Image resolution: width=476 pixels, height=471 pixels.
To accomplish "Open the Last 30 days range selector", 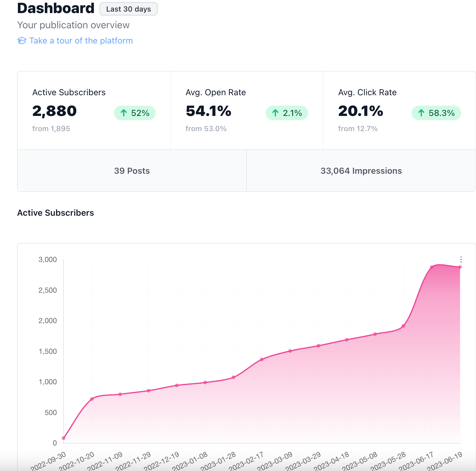I will point(128,9).
